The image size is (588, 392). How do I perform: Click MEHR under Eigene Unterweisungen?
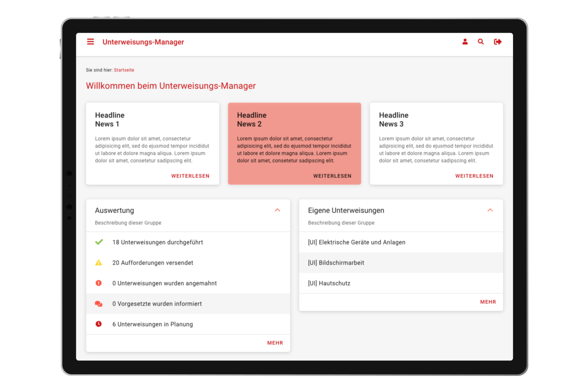pyautogui.click(x=488, y=302)
